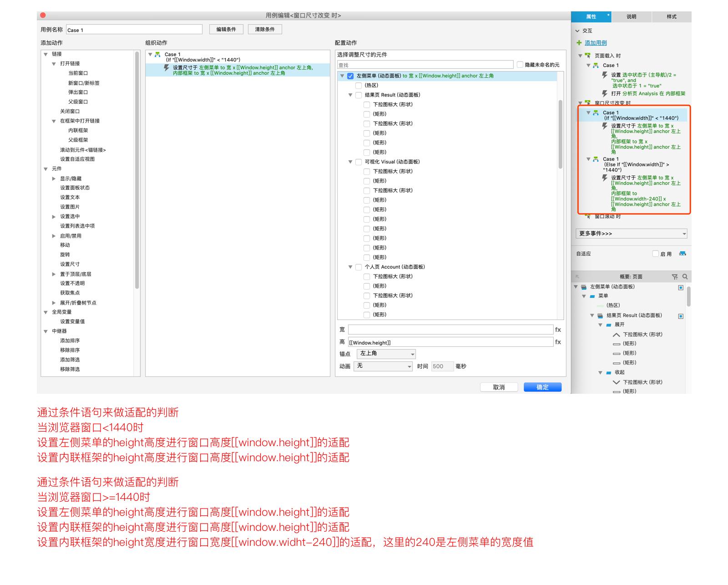Open the 动画 无 dropdown
The image size is (728, 585).
pyautogui.click(x=383, y=366)
